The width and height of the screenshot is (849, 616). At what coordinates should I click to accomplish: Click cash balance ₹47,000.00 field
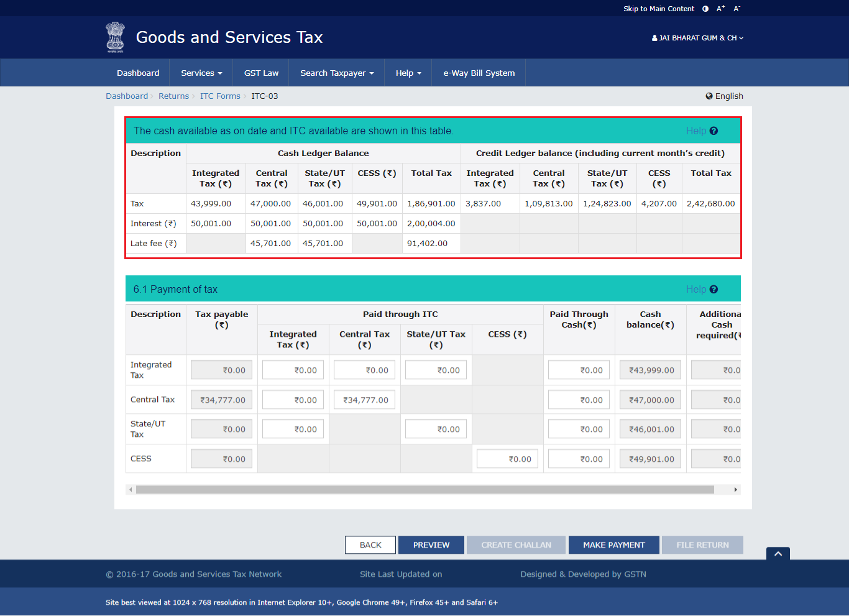[650, 400]
